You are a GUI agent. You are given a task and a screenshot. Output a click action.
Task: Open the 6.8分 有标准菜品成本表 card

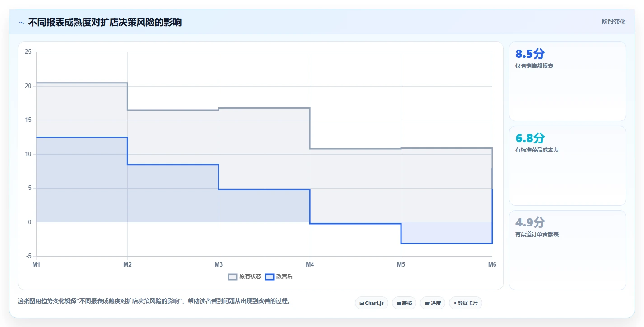click(x=568, y=166)
